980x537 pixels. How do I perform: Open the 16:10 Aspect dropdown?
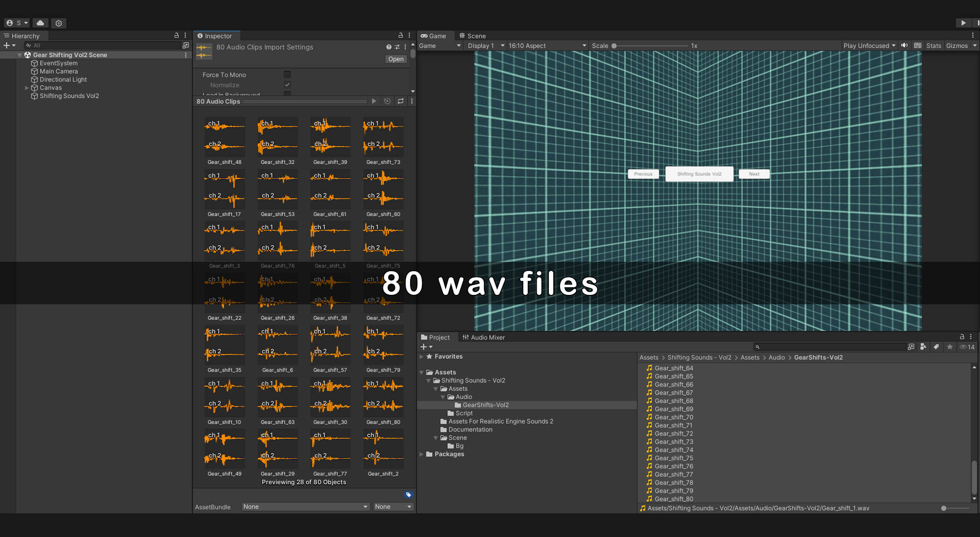tap(547, 46)
